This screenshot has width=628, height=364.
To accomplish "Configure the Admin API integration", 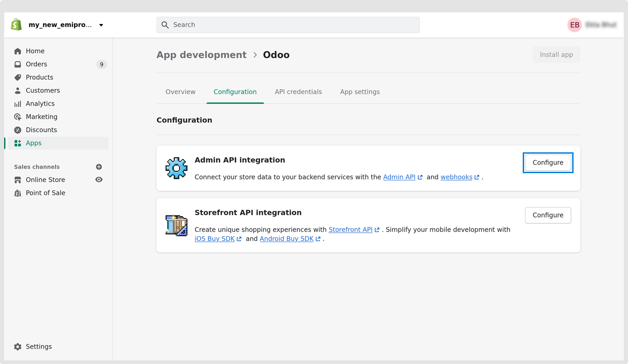I will (x=548, y=163).
